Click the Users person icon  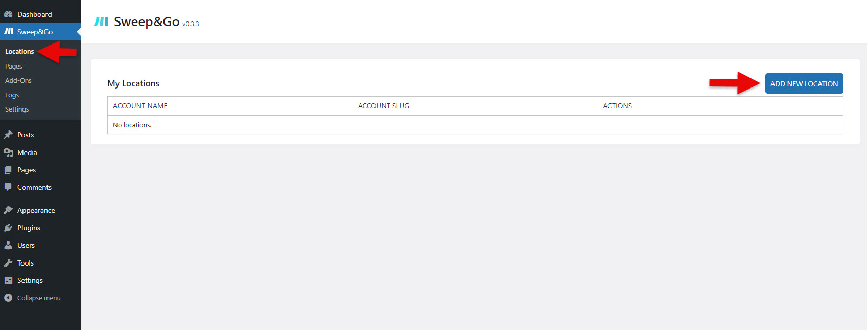tap(8, 245)
